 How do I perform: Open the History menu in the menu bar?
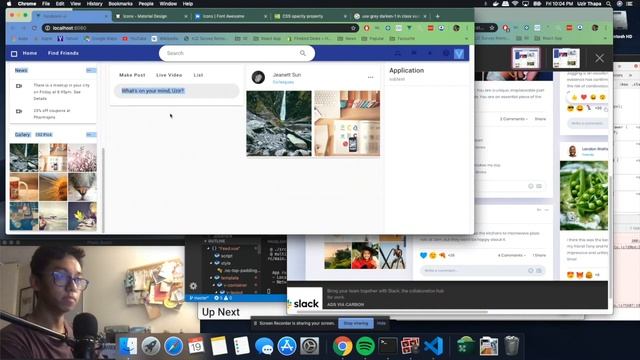(x=94, y=4)
